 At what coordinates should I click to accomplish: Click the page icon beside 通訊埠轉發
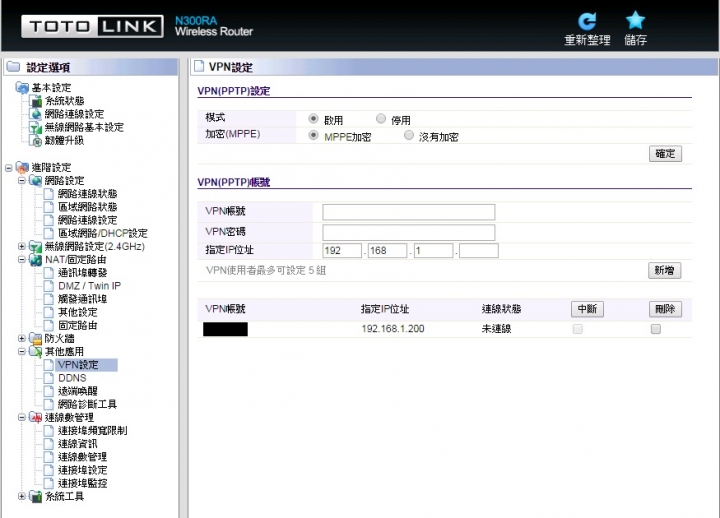click(x=49, y=273)
